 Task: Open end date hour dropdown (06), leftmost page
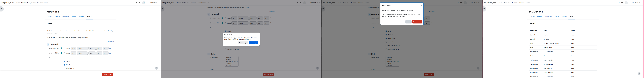(x=99, y=53)
